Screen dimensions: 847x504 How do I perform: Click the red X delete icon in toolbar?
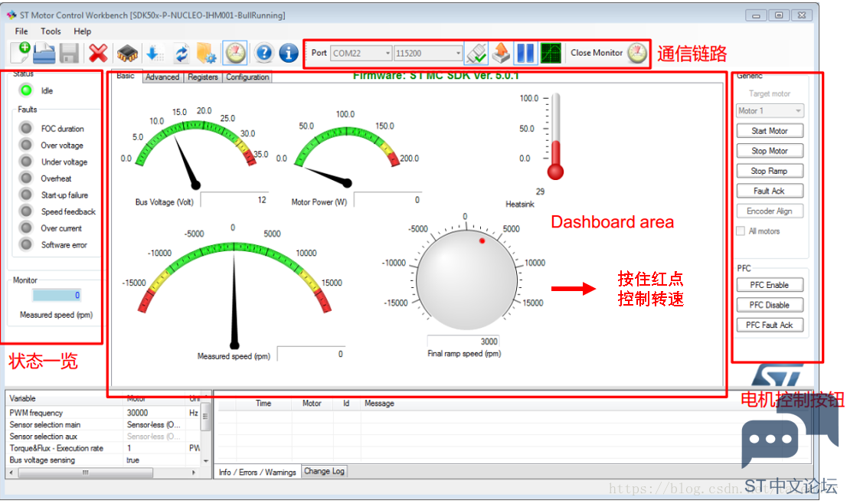coord(98,53)
